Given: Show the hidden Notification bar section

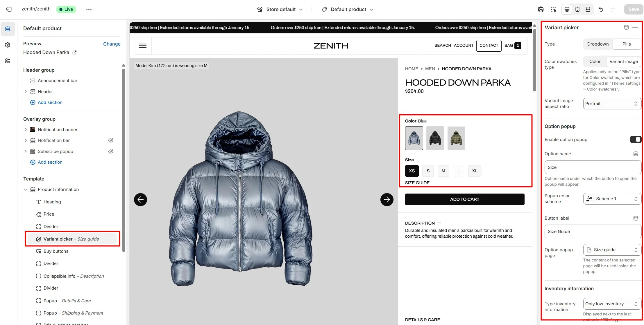Looking at the screenshot, I should click(111, 140).
